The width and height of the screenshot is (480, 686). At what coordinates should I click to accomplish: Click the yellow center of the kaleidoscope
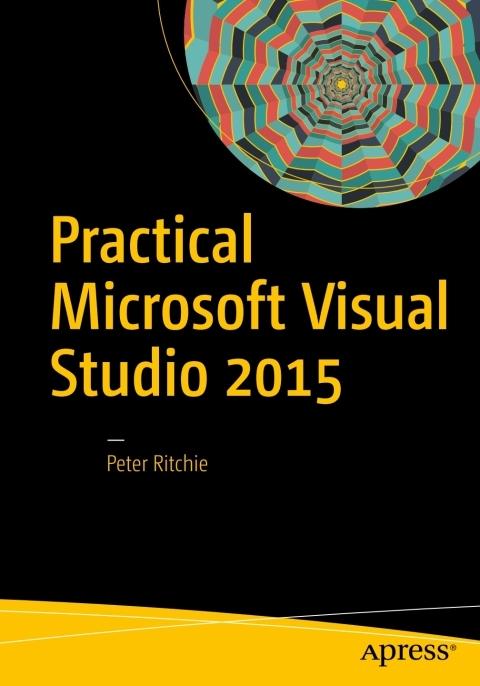(x=340, y=82)
